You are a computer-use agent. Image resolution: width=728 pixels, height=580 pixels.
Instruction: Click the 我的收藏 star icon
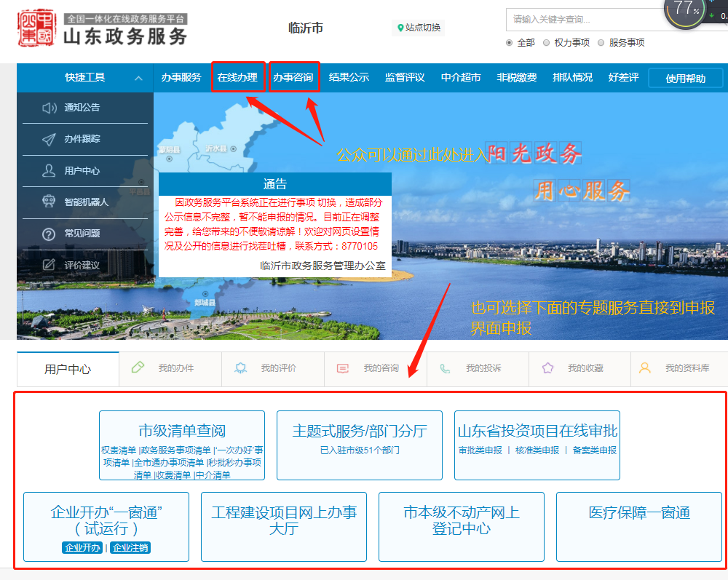(x=548, y=368)
